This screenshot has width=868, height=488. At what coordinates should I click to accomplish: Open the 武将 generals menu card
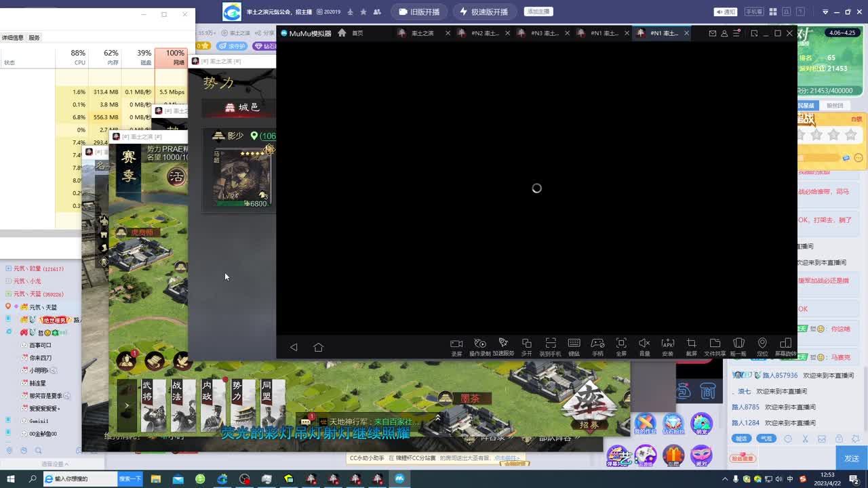(x=154, y=405)
